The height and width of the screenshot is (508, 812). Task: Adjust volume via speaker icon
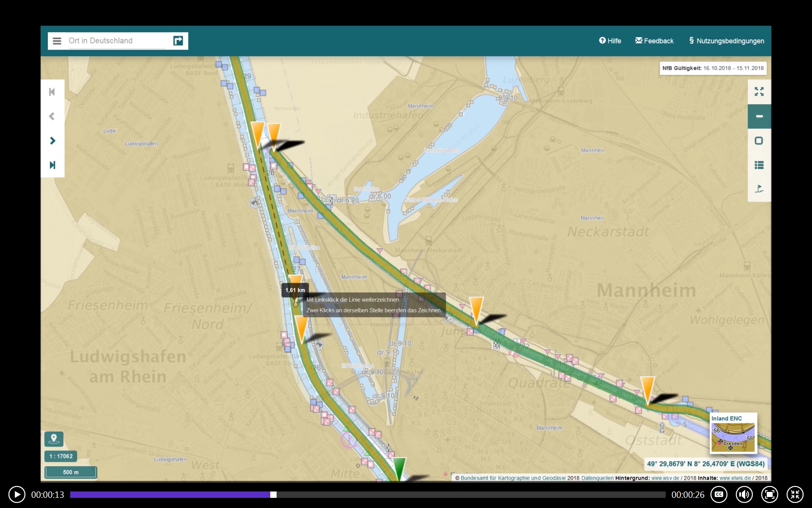tap(744, 494)
